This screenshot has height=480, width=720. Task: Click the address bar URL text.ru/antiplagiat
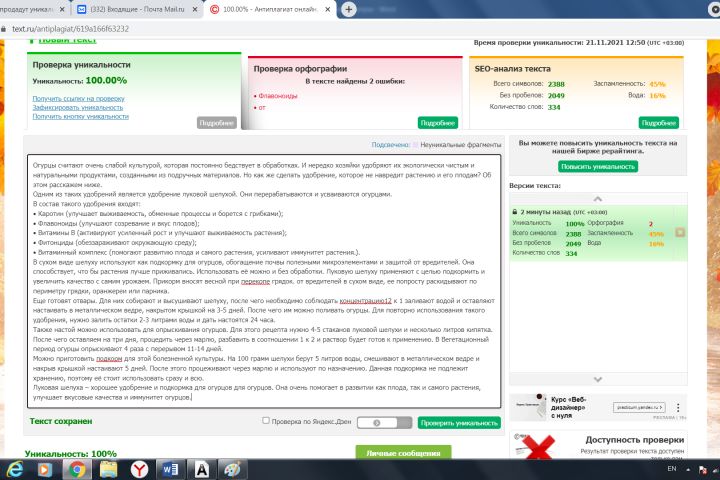click(70, 28)
